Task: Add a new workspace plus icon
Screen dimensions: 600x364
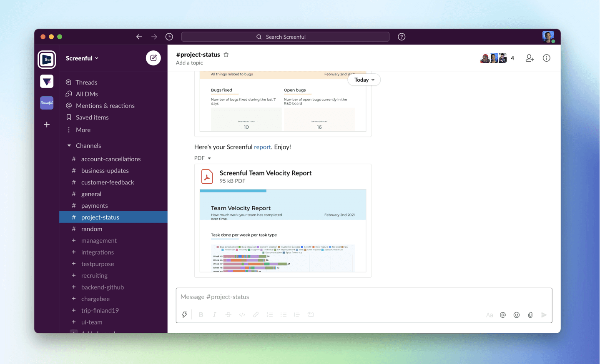Action: point(47,125)
